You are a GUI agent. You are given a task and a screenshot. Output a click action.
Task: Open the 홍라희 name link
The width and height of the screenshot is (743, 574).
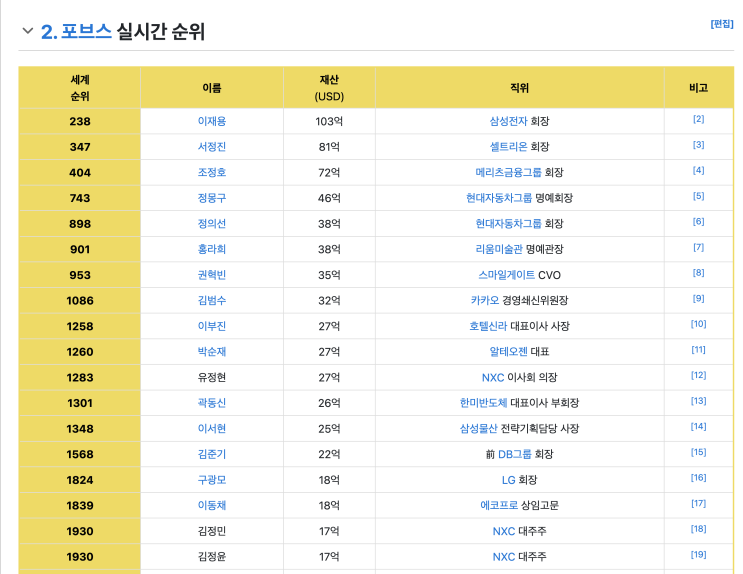click(x=212, y=249)
